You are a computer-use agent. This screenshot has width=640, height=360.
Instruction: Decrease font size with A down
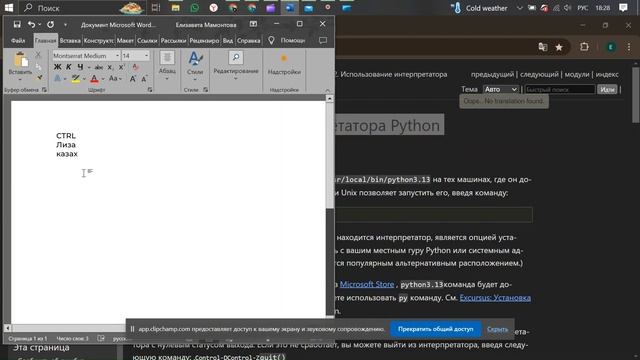pyautogui.click(x=144, y=78)
